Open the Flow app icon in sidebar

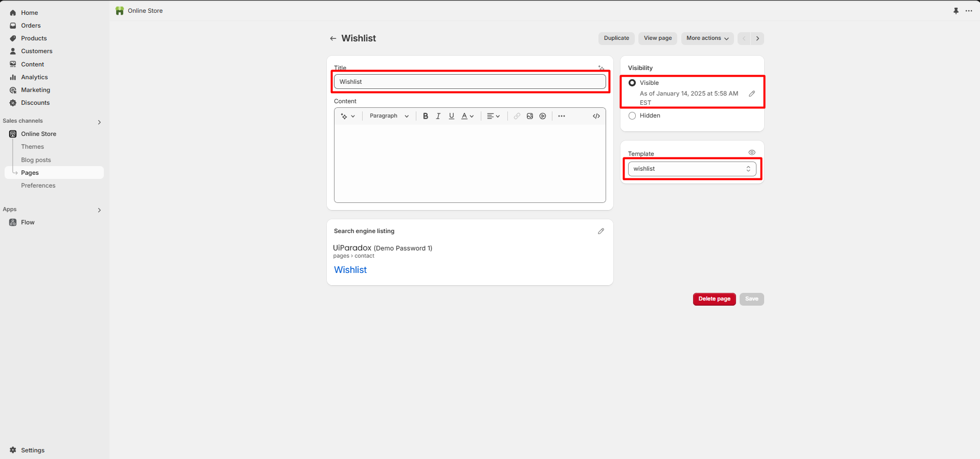13,222
